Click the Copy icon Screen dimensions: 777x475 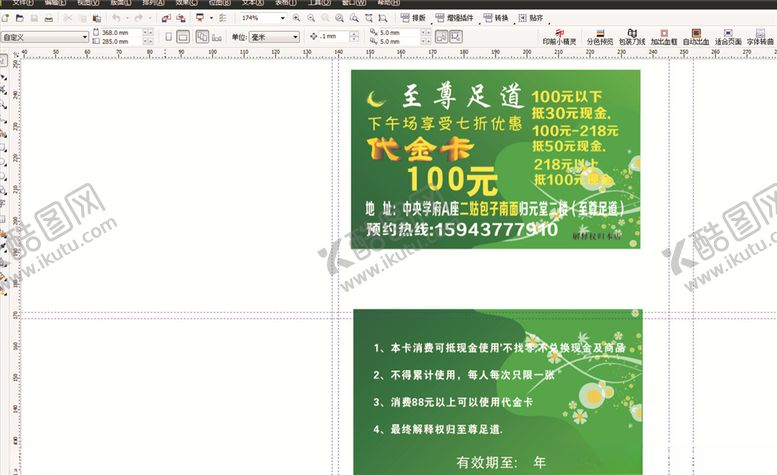(83, 18)
